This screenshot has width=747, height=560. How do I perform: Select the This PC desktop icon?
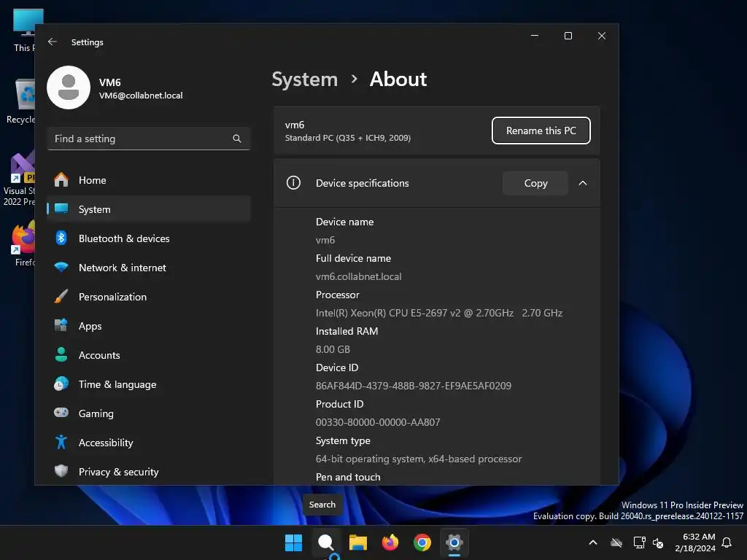[x=24, y=31]
